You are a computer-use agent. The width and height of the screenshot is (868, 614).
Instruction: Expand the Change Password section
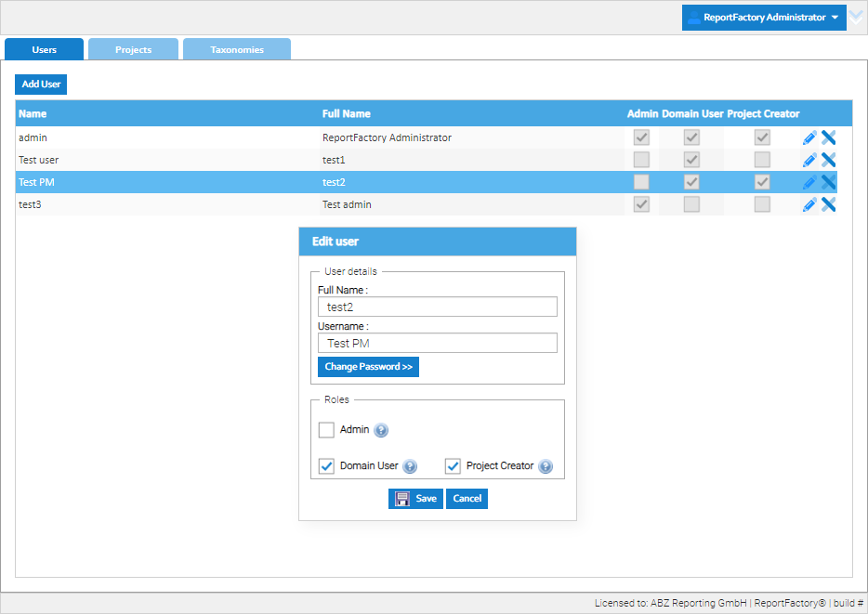[368, 367]
